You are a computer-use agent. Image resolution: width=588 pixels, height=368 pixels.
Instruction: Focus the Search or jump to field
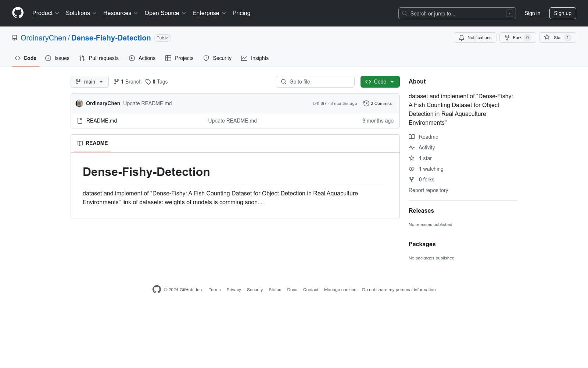pyautogui.click(x=457, y=13)
